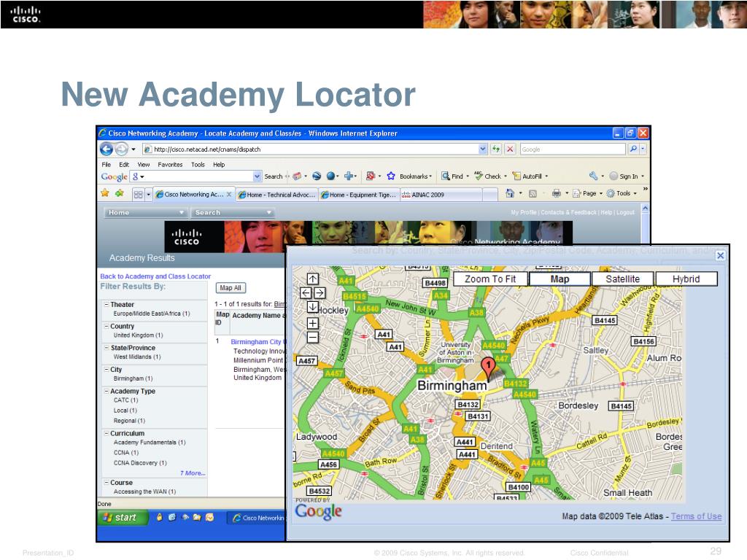Click the Google search box at top right
This screenshot has width=747, height=560.
pos(573,149)
